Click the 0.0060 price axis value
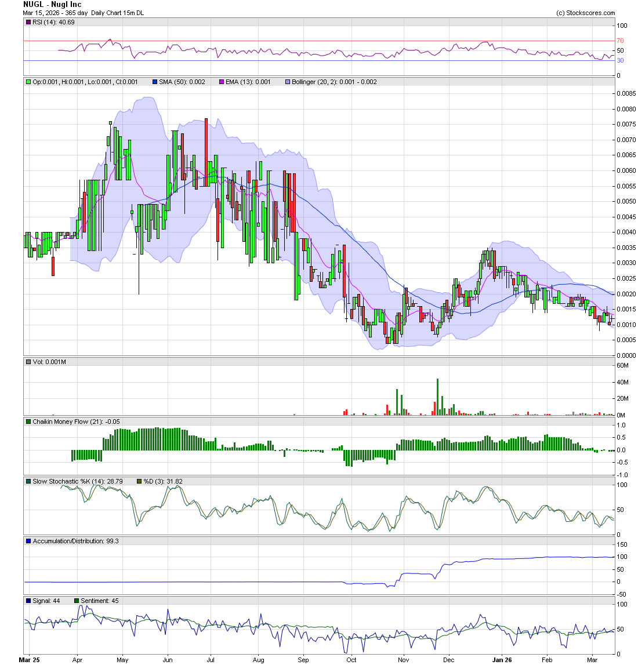The image size is (638, 672). coord(626,170)
